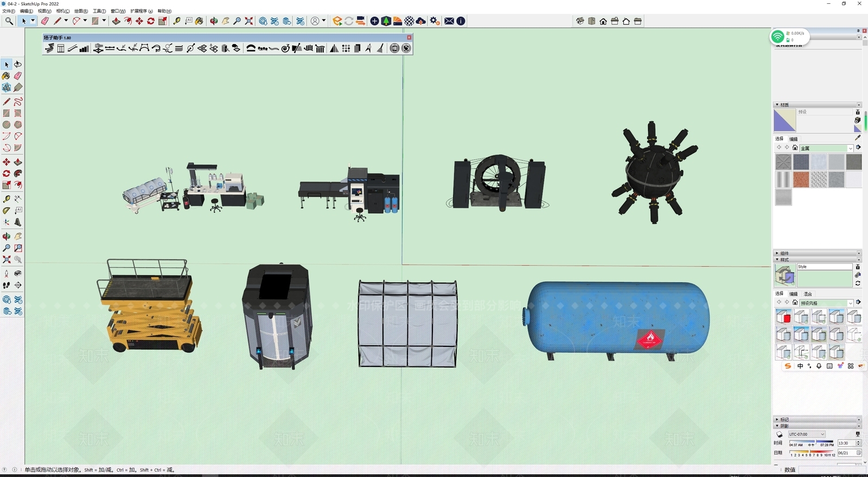
Task: Activate the Push/Pull tool in left toolbar
Action: (x=18, y=162)
